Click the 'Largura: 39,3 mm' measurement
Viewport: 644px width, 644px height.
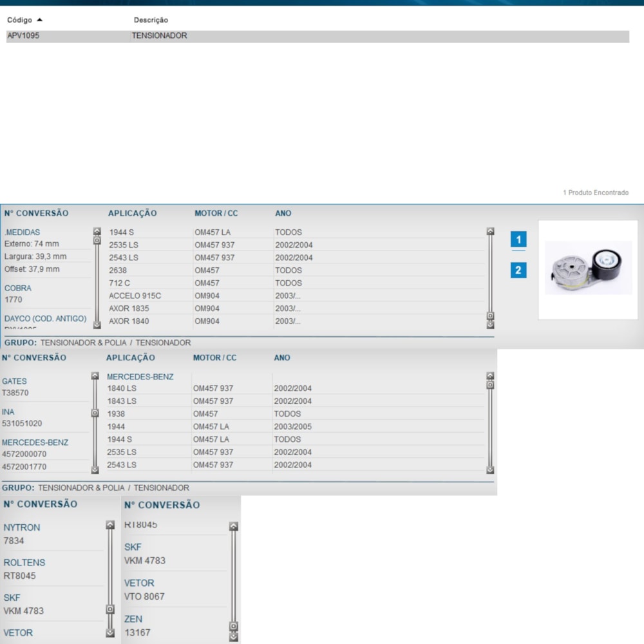[35, 257]
